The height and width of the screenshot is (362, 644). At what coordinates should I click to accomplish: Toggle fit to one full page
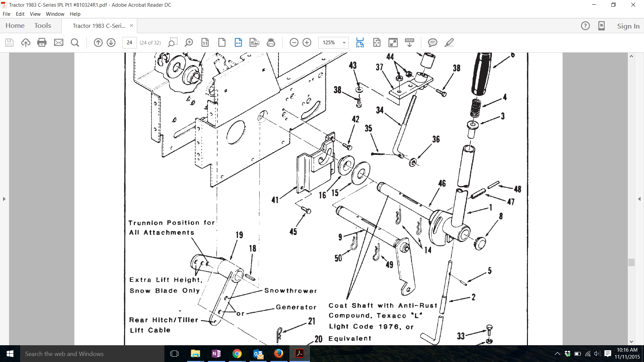point(377,43)
